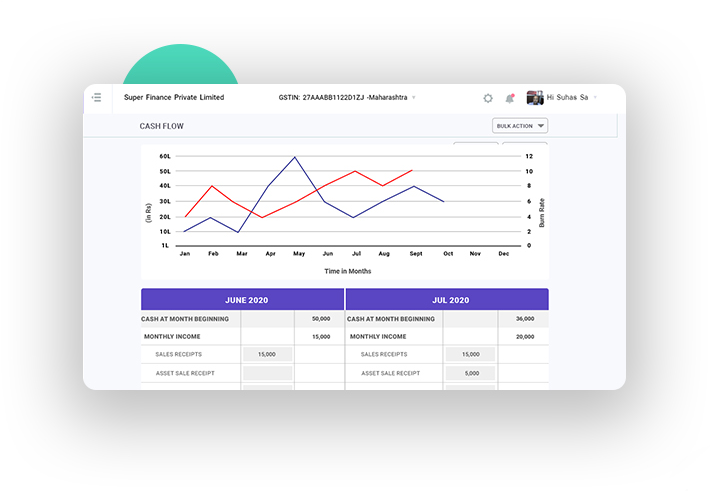Expand the GSTIN Maharashtra dropdown

[413, 98]
